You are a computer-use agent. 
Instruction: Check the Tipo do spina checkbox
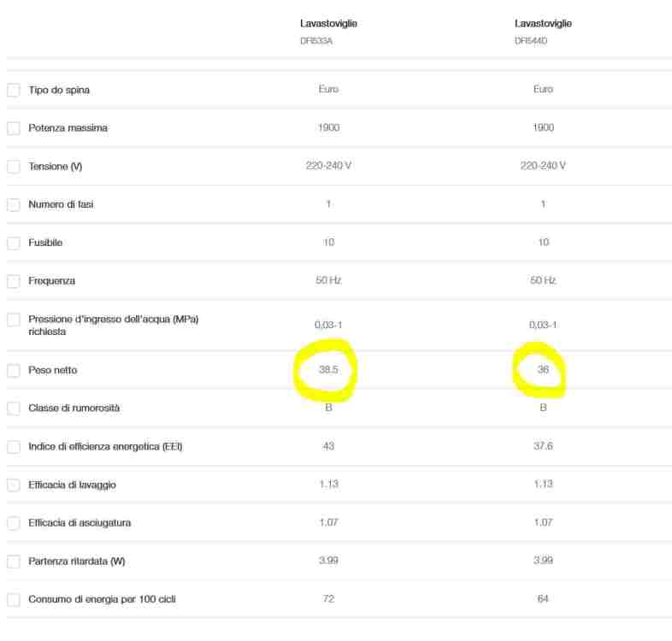[14, 90]
